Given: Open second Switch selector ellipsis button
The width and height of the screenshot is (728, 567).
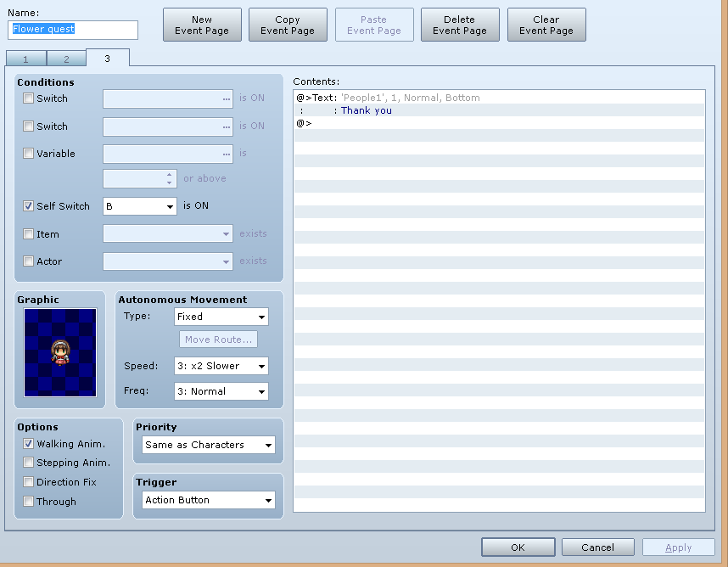Looking at the screenshot, I should pos(226,126).
